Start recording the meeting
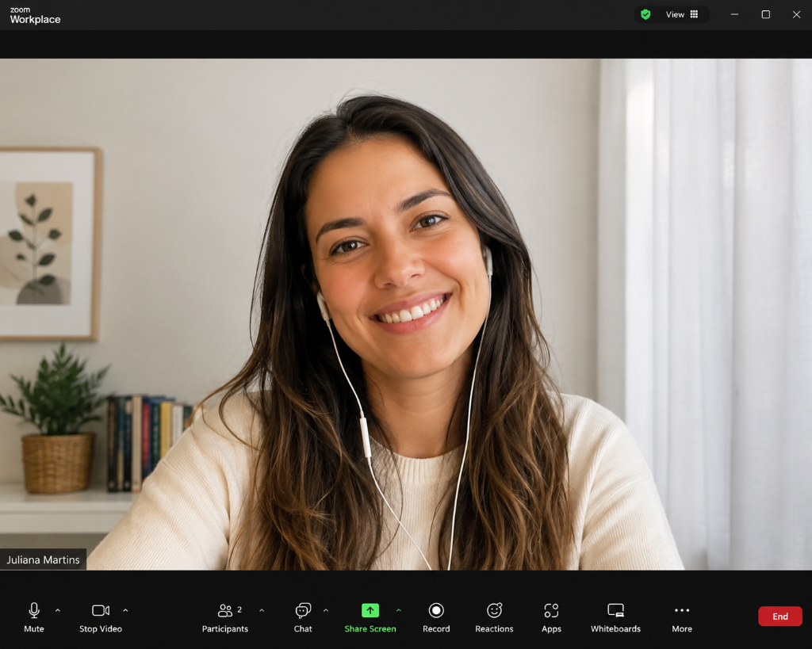The width and height of the screenshot is (812, 649). click(x=436, y=617)
